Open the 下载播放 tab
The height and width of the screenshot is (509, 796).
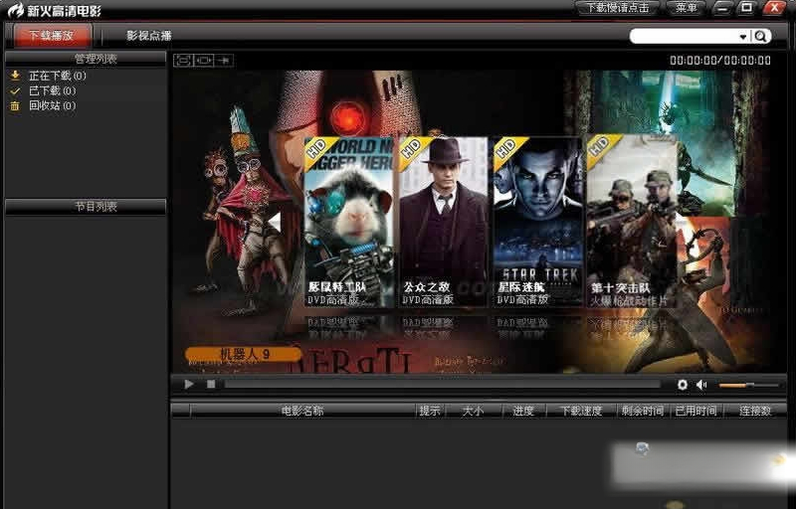click(51, 36)
